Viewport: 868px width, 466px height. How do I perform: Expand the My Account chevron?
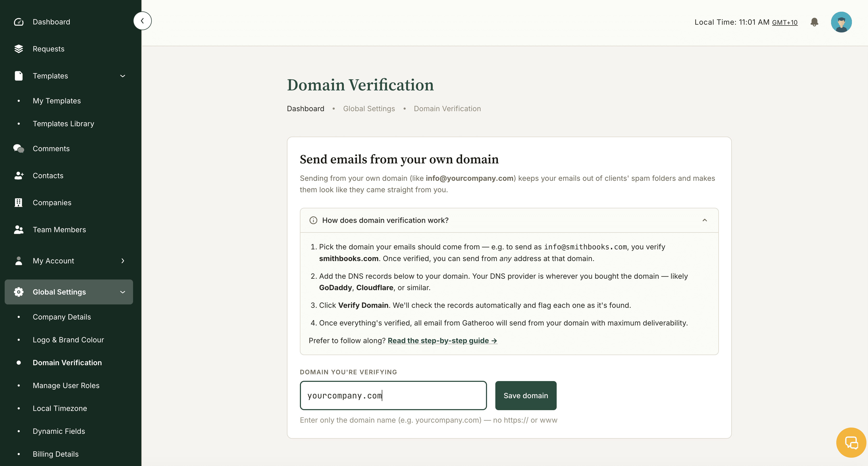coord(123,261)
